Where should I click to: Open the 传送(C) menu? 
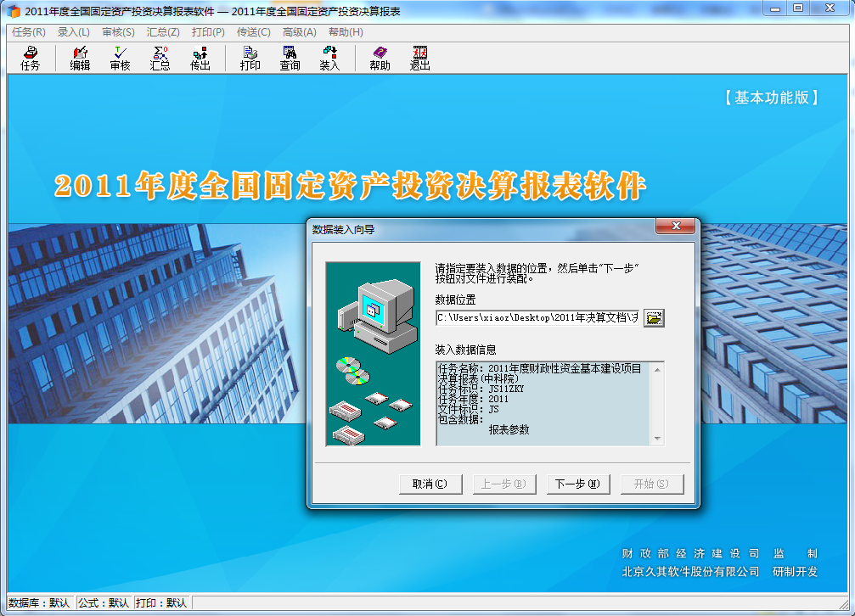click(x=253, y=32)
